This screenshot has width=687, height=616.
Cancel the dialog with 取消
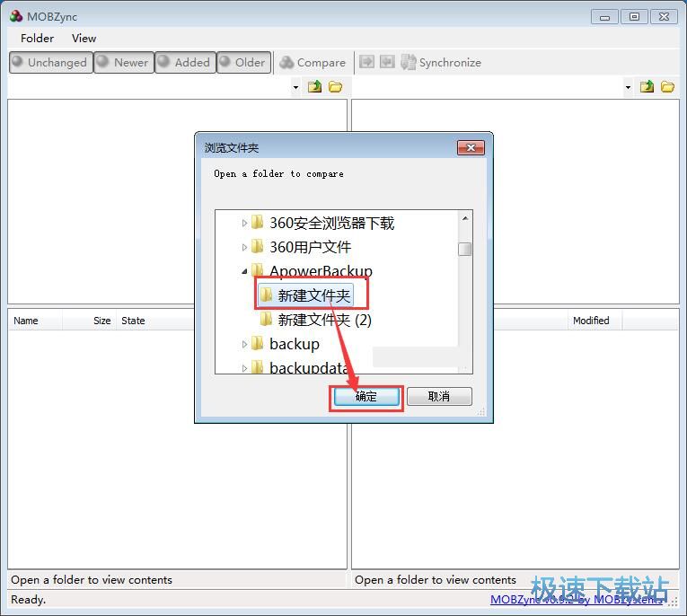coord(439,397)
